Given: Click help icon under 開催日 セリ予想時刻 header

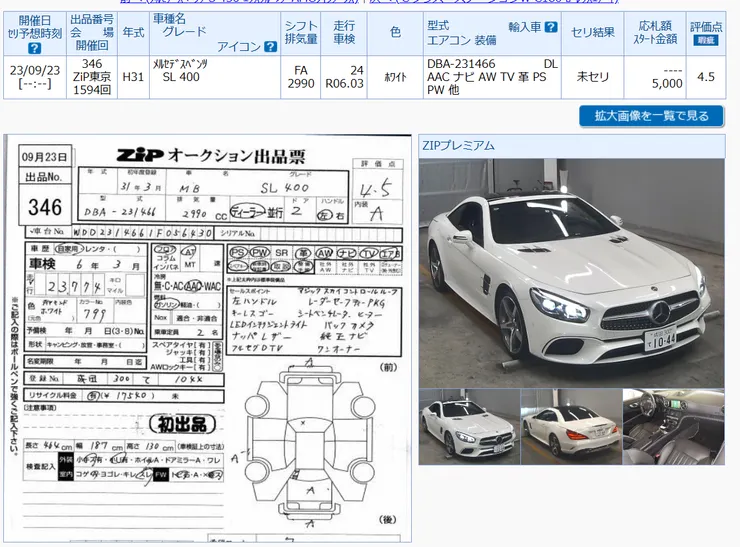Looking at the screenshot, I should (34, 48).
